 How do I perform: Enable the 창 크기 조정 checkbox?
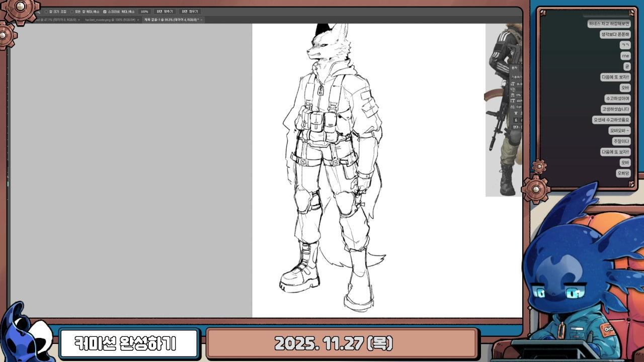pos(46,12)
